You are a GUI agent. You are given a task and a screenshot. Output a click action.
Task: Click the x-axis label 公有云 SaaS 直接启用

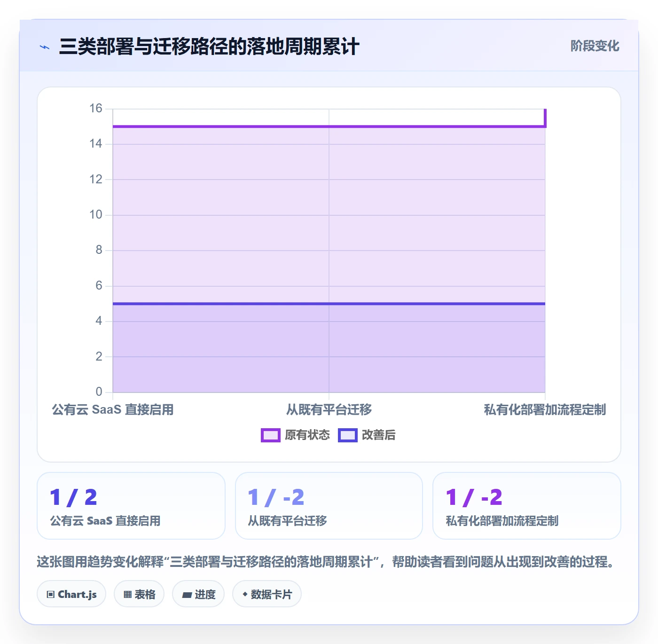(113, 410)
